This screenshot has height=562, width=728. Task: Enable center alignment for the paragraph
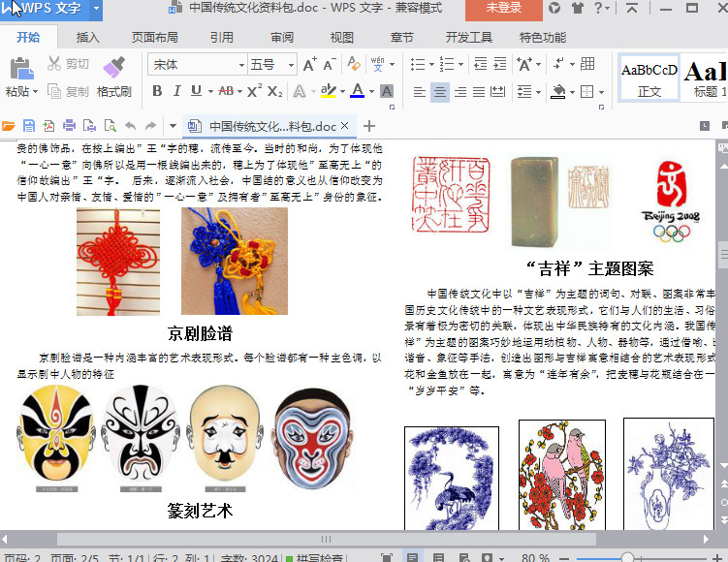(x=440, y=92)
